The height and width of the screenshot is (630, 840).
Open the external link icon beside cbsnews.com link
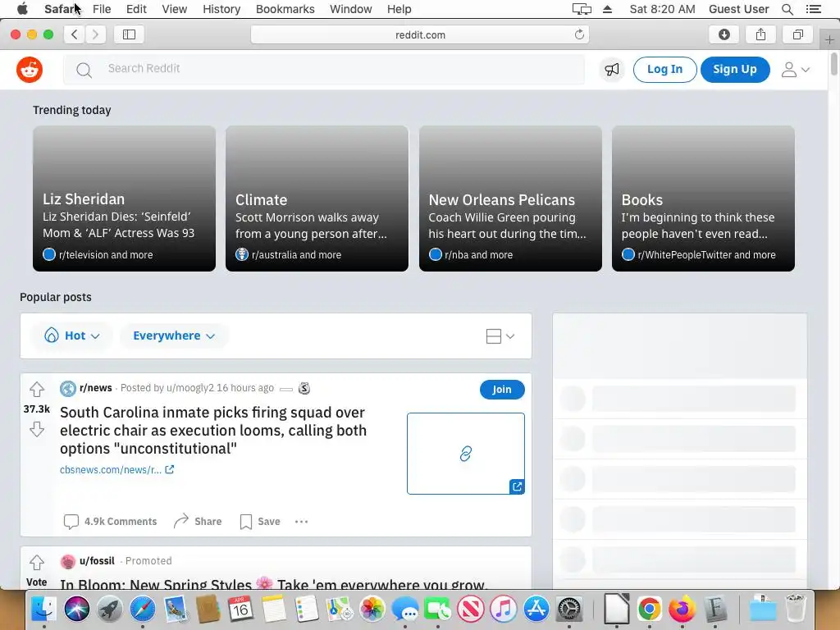[169, 469]
